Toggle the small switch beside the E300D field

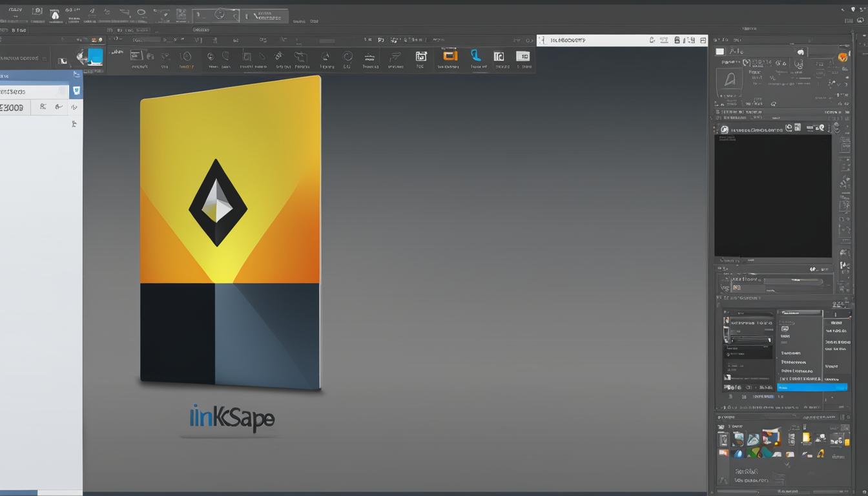point(74,107)
